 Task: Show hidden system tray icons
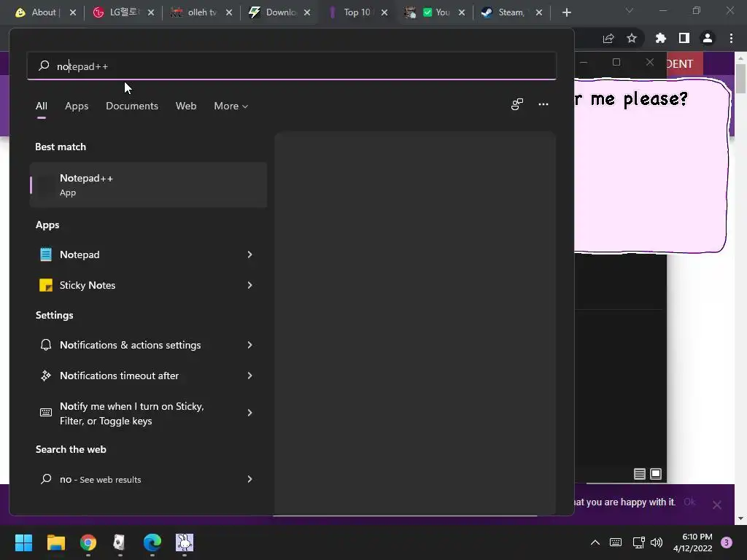[595, 542]
